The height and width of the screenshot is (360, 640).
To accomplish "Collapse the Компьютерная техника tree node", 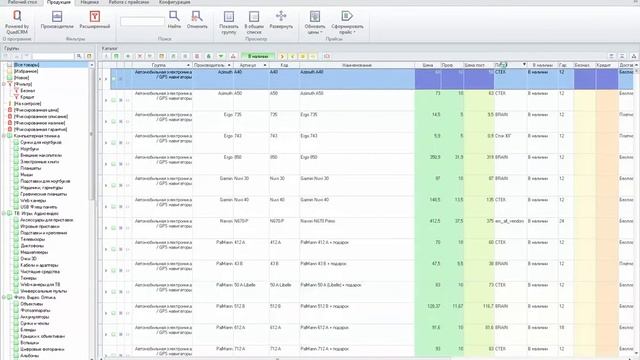I will click(4, 136).
